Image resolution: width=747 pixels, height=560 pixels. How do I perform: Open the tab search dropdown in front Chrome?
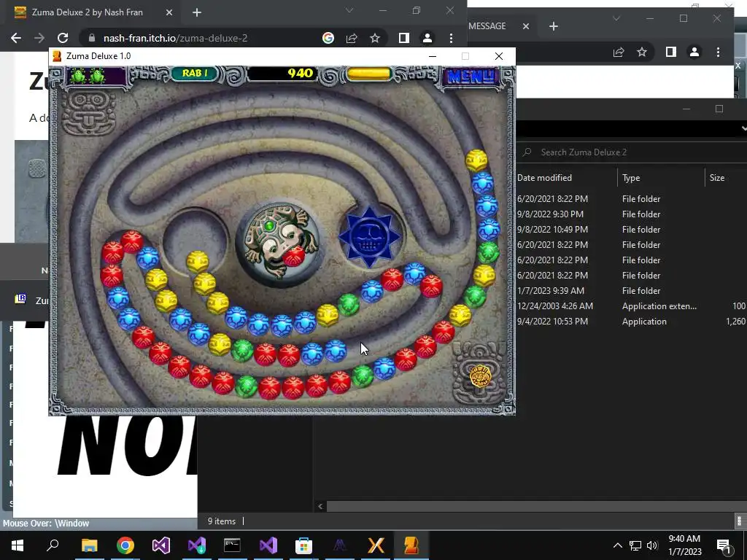(x=349, y=10)
